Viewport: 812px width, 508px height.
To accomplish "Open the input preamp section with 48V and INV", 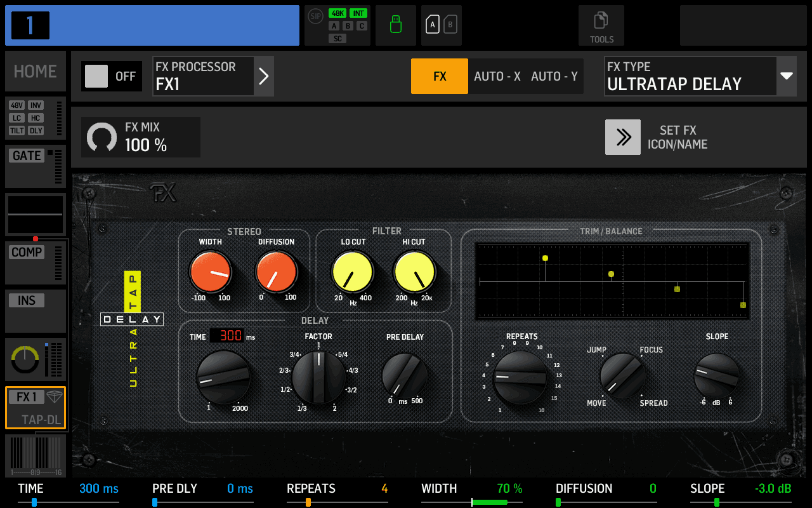I will pos(36,118).
